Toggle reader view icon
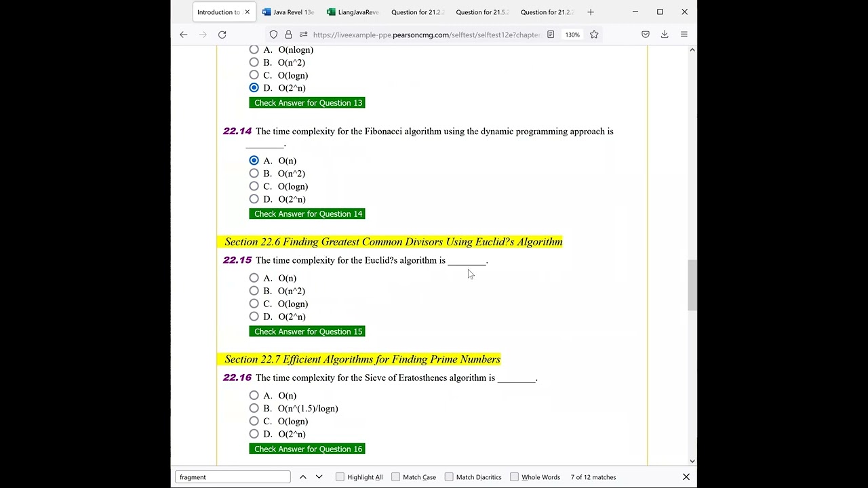This screenshot has height=488, width=868. tap(551, 35)
